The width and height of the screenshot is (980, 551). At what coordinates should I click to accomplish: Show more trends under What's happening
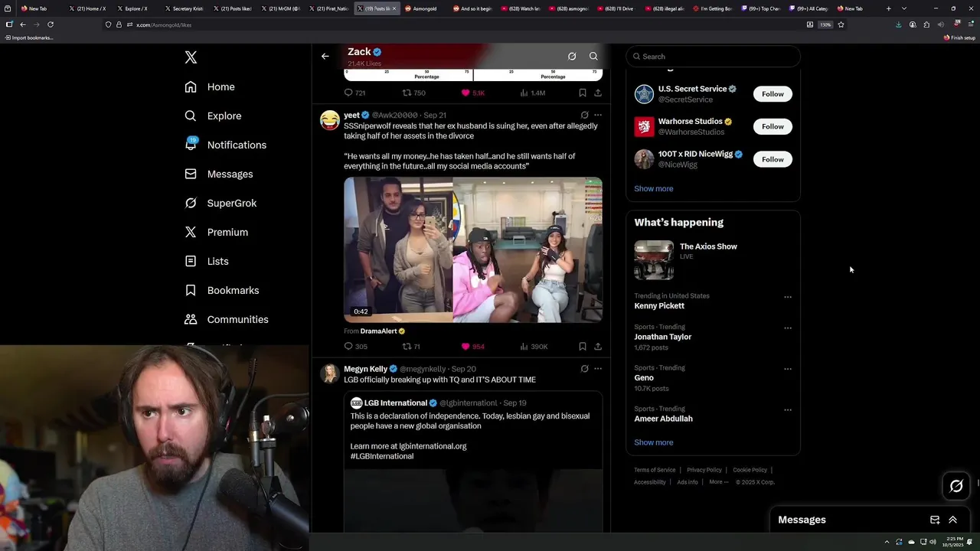[653, 442]
